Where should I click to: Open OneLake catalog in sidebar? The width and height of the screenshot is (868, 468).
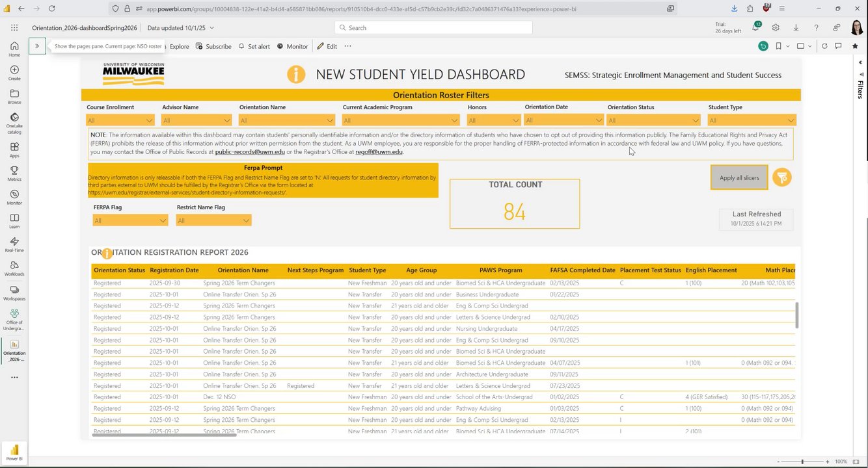(14, 123)
